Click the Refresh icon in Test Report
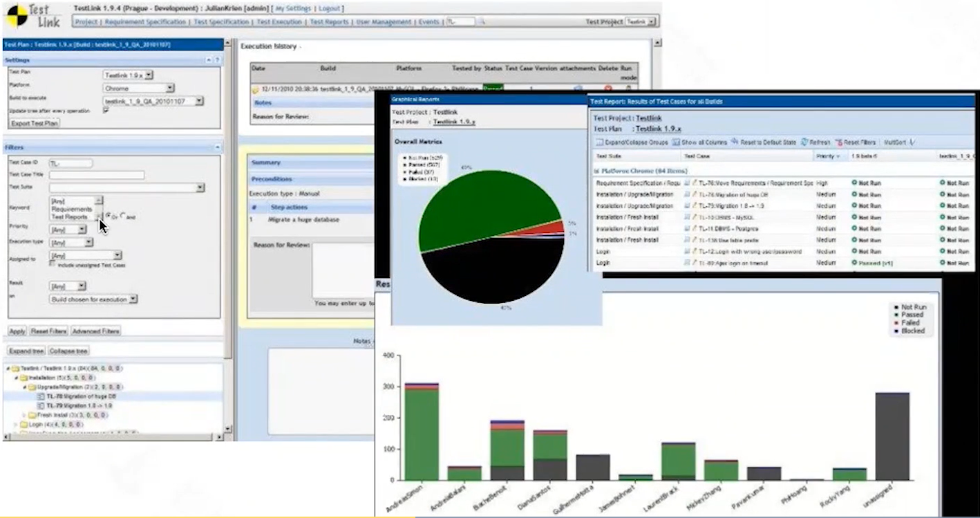This screenshot has height=518, width=980. 804,142
